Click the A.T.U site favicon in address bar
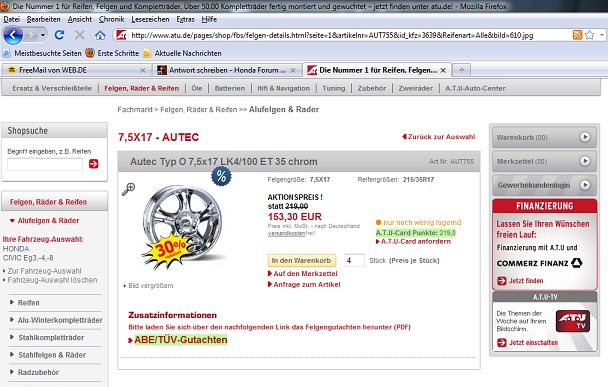The width and height of the screenshot is (608, 387). tap(121, 35)
